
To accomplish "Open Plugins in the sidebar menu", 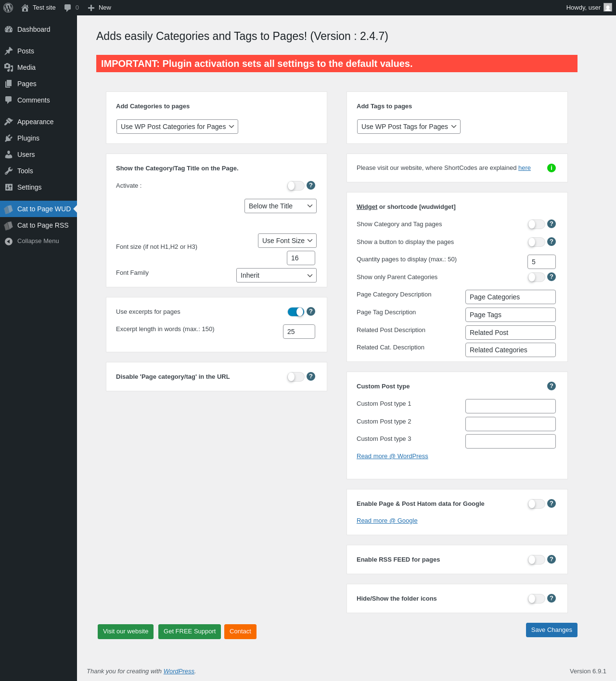I will coord(28,138).
